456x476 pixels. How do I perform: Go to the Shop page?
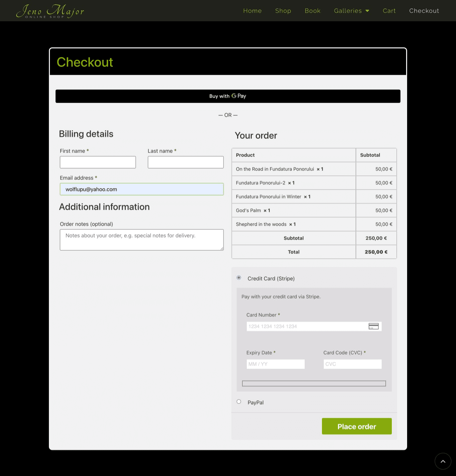tap(283, 11)
